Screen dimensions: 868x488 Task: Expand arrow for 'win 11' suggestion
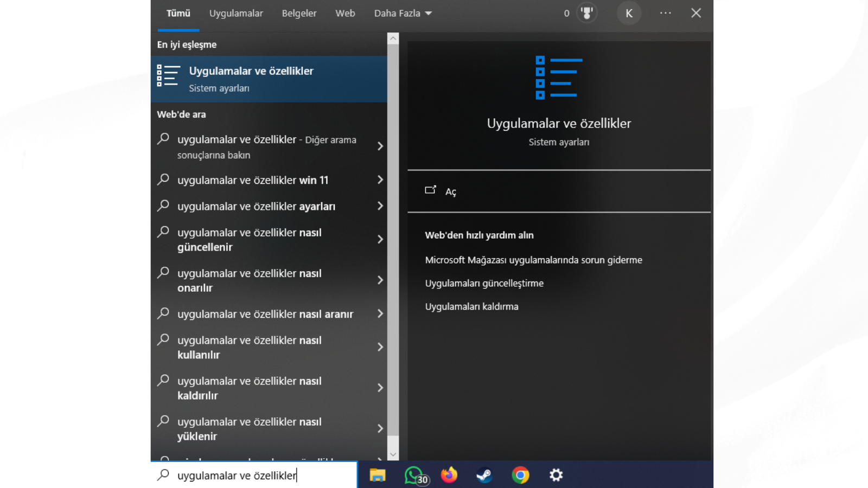380,180
